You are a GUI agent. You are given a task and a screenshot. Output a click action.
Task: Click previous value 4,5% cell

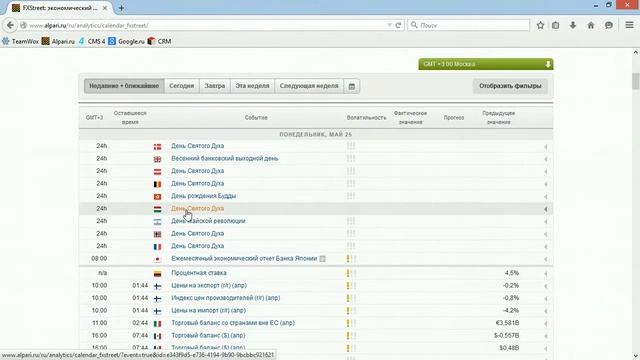pos(511,273)
